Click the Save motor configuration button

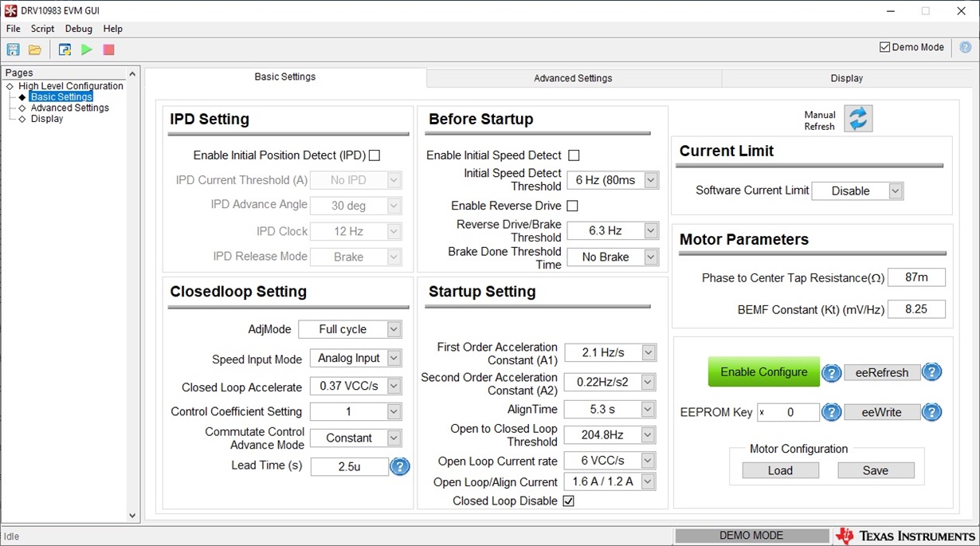[876, 470]
